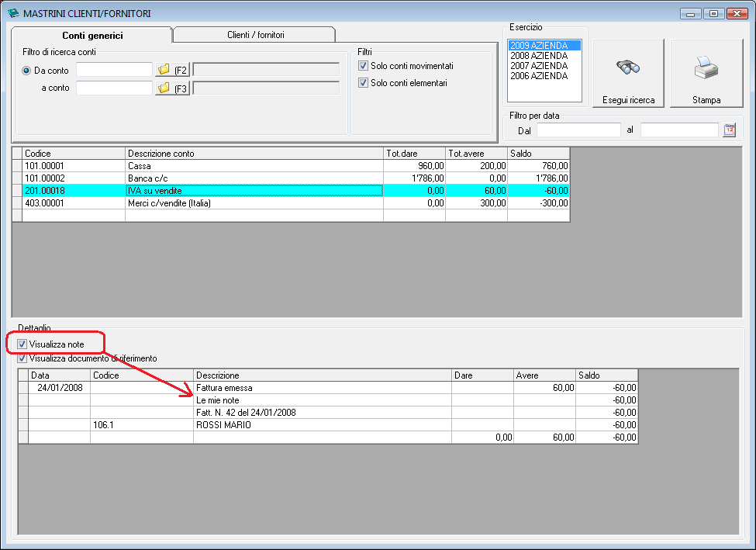756x550 pixels.
Task: Click the date 24/01/2008 cell
Action: click(60, 388)
